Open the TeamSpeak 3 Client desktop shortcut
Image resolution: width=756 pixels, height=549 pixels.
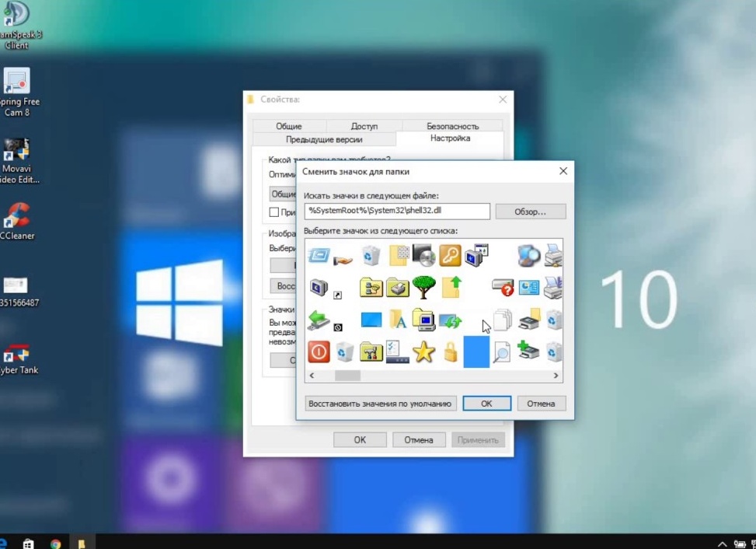tap(17, 25)
